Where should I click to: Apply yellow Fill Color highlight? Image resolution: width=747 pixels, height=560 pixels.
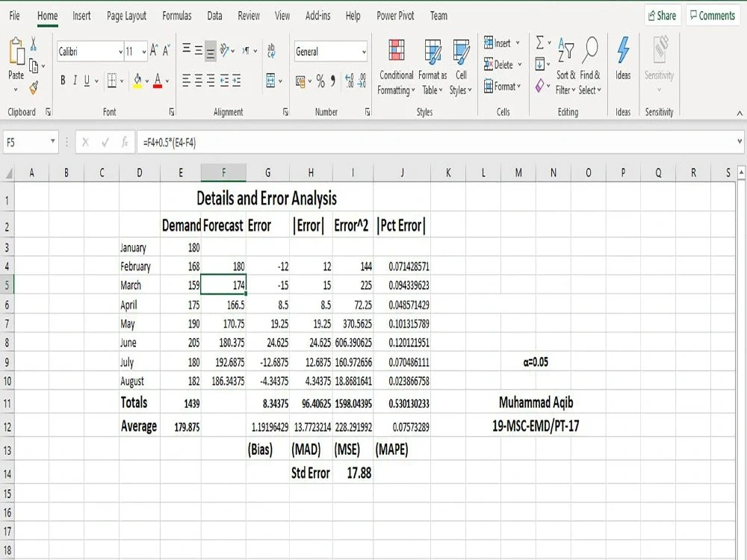pyautogui.click(x=137, y=81)
